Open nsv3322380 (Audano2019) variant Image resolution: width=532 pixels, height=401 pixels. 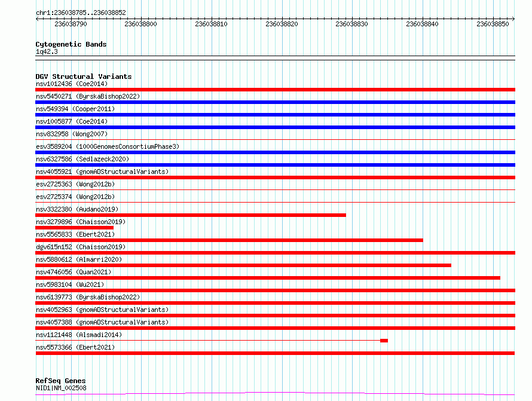(77, 209)
